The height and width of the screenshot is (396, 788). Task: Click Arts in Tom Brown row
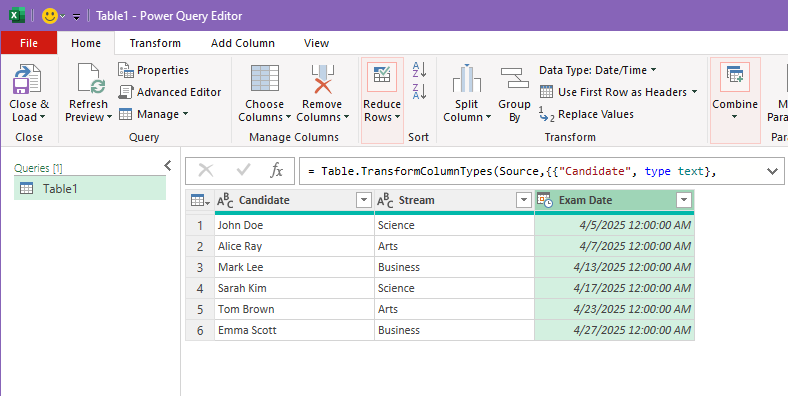[454, 309]
